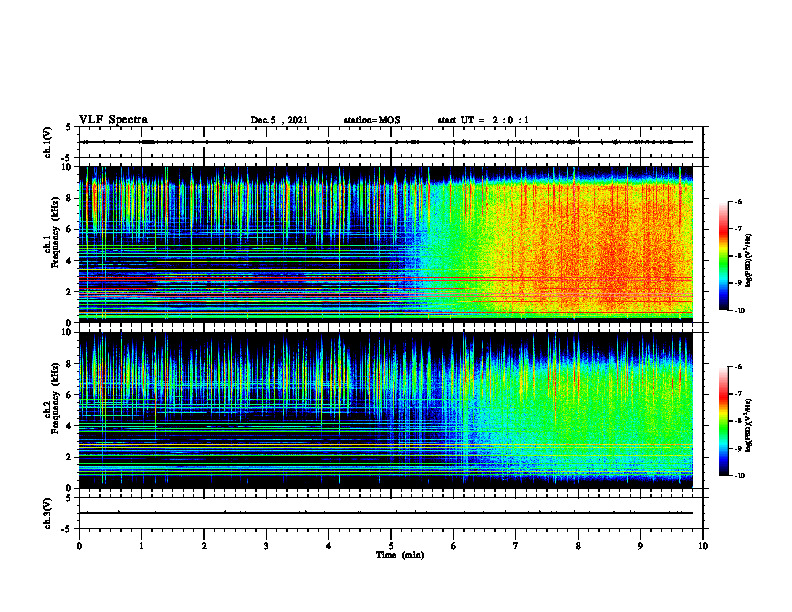Click time axis tick label "6"
This screenshot has width=792, height=612.
click(454, 546)
